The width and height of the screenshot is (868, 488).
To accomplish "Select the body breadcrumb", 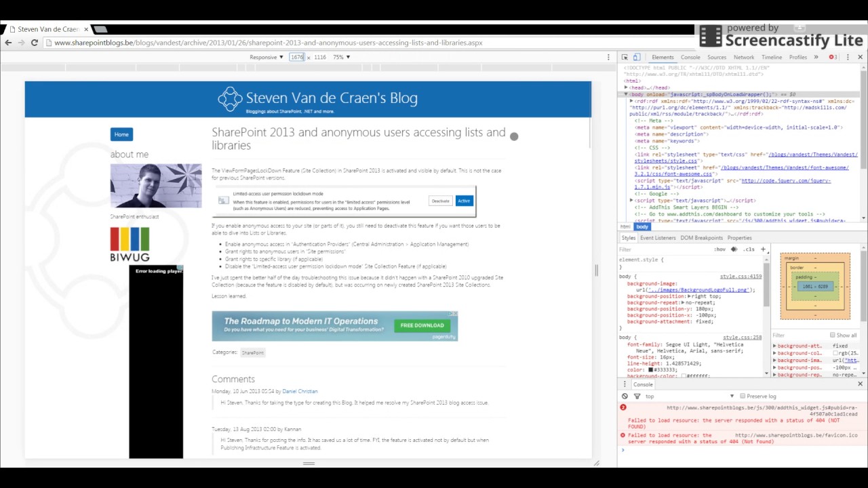I will [642, 226].
